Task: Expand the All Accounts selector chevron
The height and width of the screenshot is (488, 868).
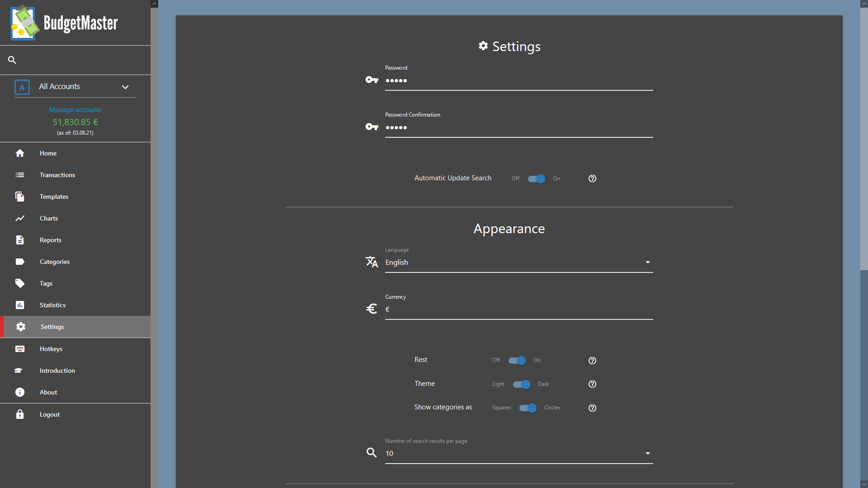Action: [x=125, y=87]
